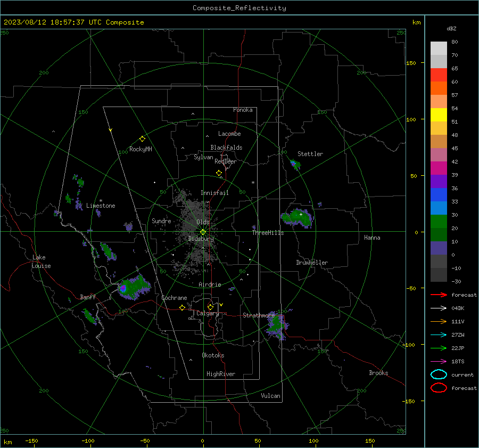Click the Vulcan town label
The width and height of the screenshot is (479, 448).
tap(270, 396)
